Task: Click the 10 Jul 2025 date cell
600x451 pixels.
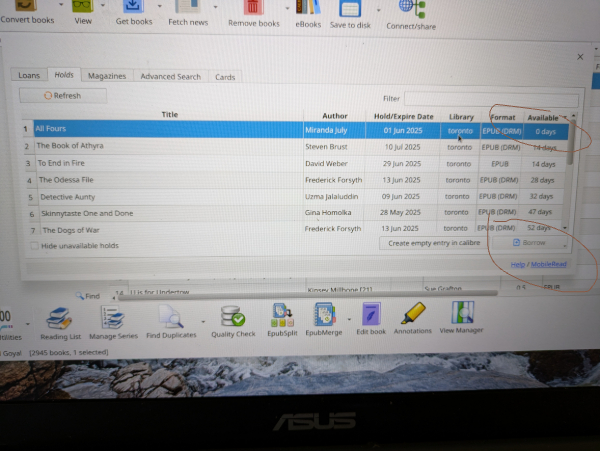Action: point(403,147)
